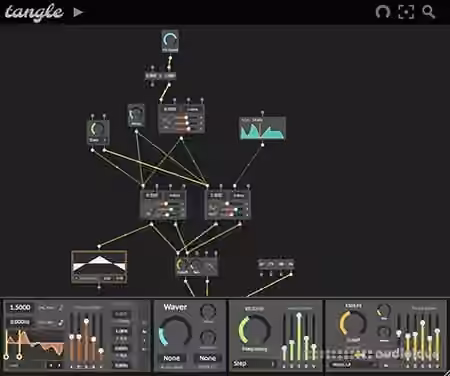Click the headphones icon in top bar
Screen dimensions: 450x376
coord(382,12)
